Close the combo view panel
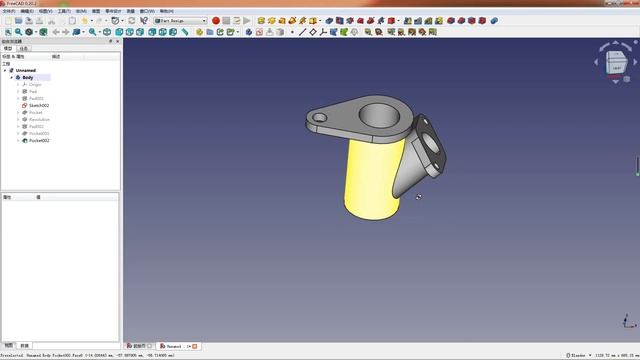 click(118, 41)
